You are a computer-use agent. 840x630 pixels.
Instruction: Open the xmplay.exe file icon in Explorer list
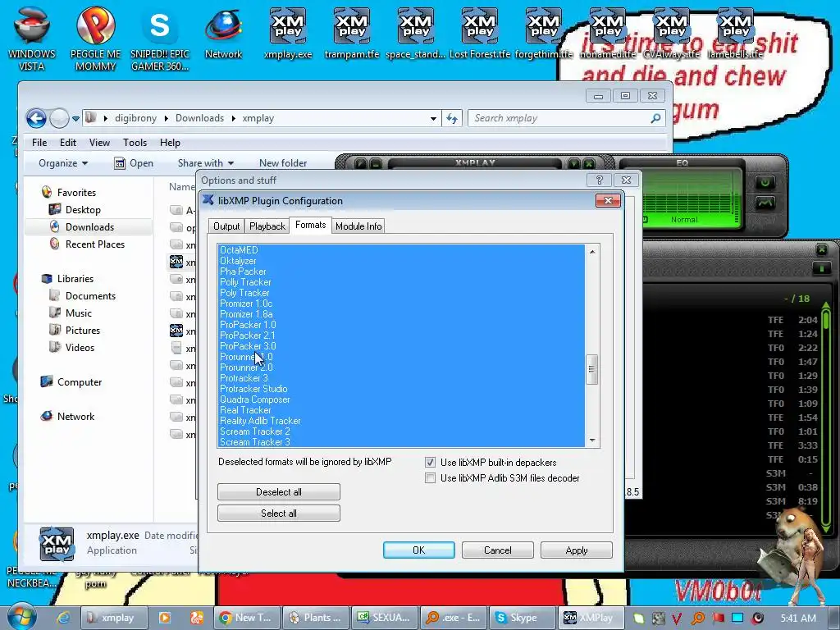point(176,262)
